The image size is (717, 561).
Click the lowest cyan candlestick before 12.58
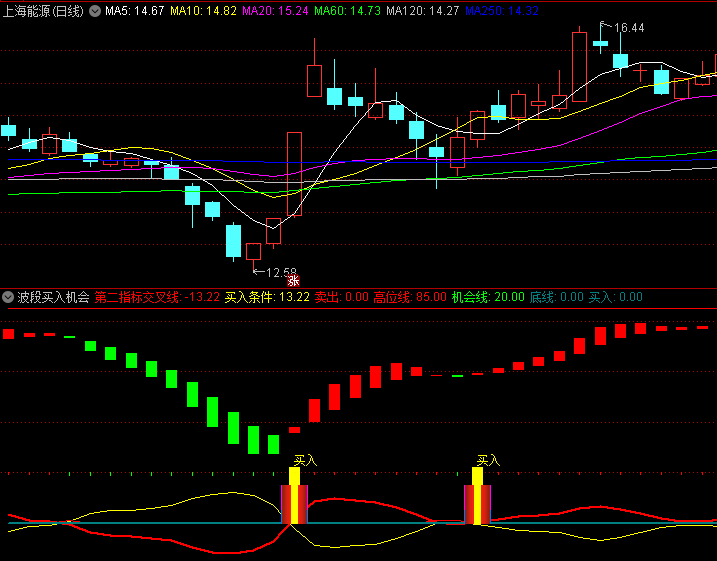click(x=234, y=240)
